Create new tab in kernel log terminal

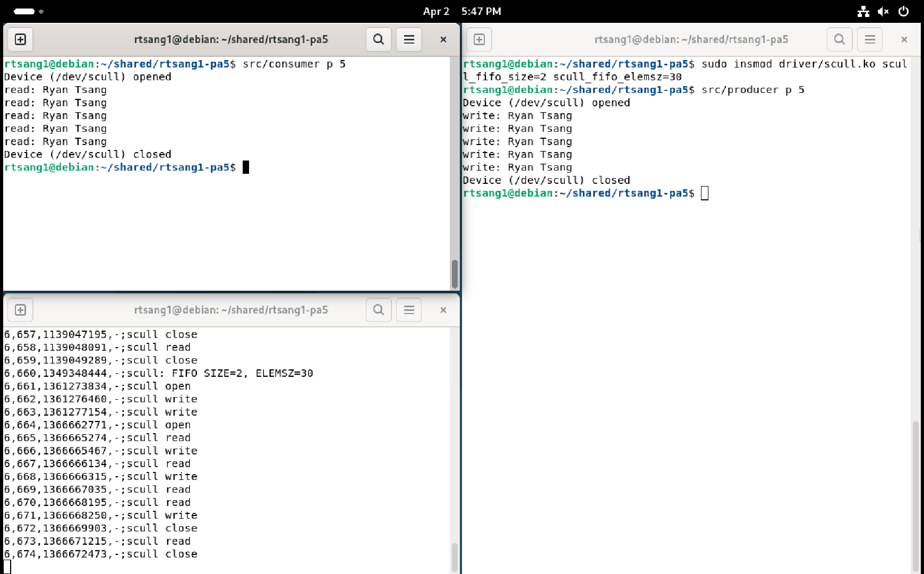pos(20,310)
